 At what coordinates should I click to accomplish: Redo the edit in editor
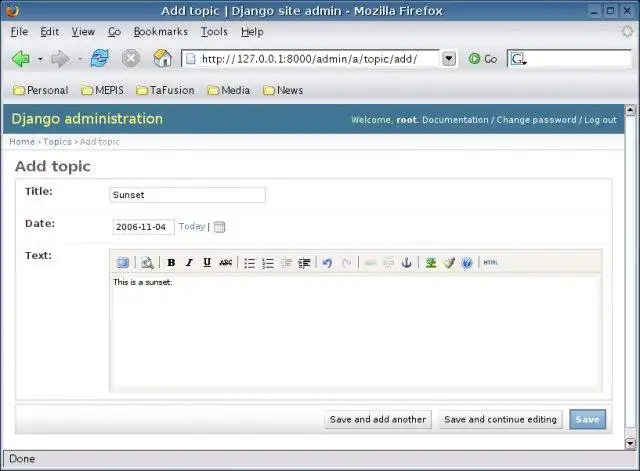pyautogui.click(x=346, y=263)
